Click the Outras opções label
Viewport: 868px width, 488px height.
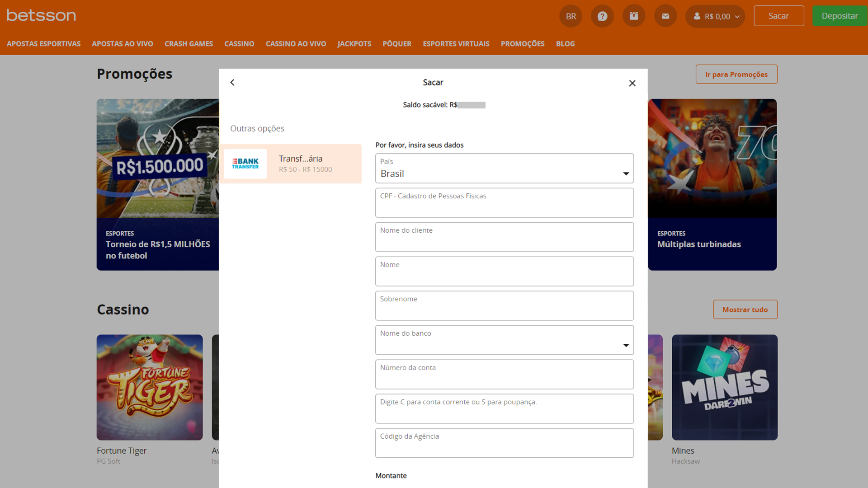(257, 128)
